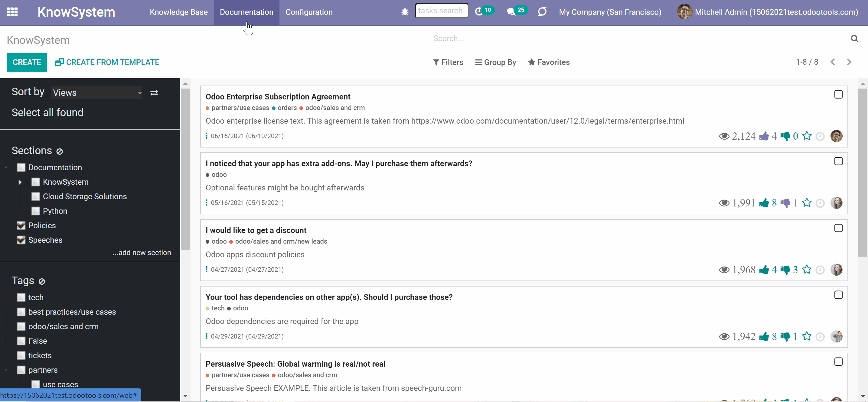
Task: Open the apps grid menu icon
Action: [12, 12]
